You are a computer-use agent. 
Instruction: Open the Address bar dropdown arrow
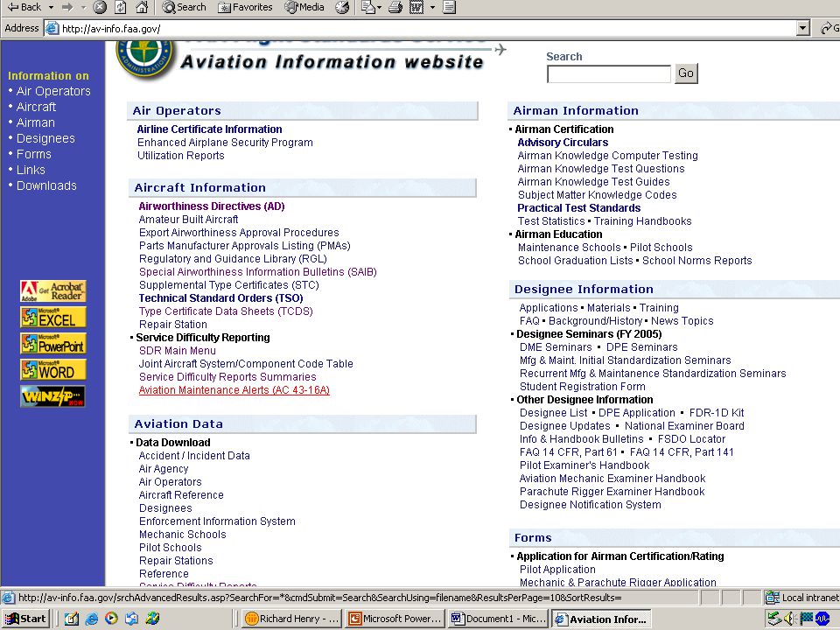coord(802,28)
